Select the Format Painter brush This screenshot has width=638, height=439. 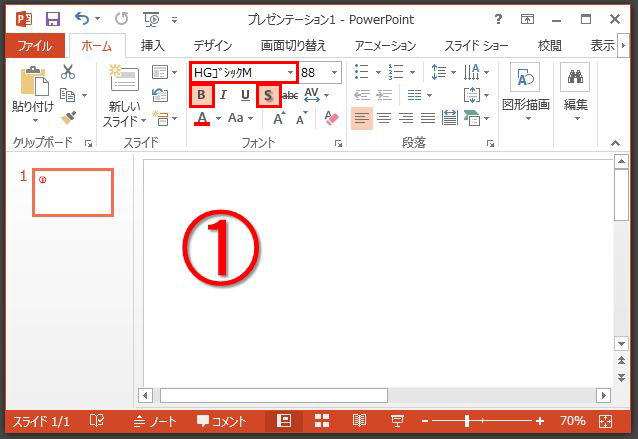[x=68, y=118]
